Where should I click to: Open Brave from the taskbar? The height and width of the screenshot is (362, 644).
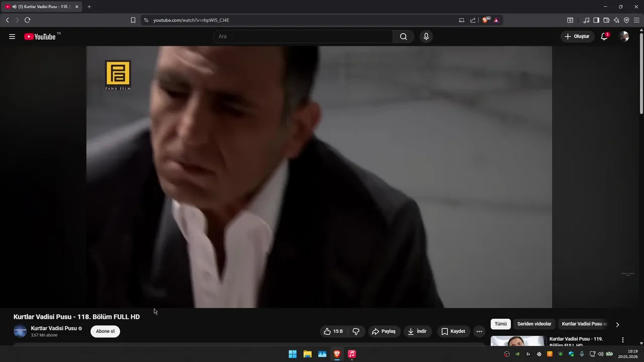(x=337, y=354)
